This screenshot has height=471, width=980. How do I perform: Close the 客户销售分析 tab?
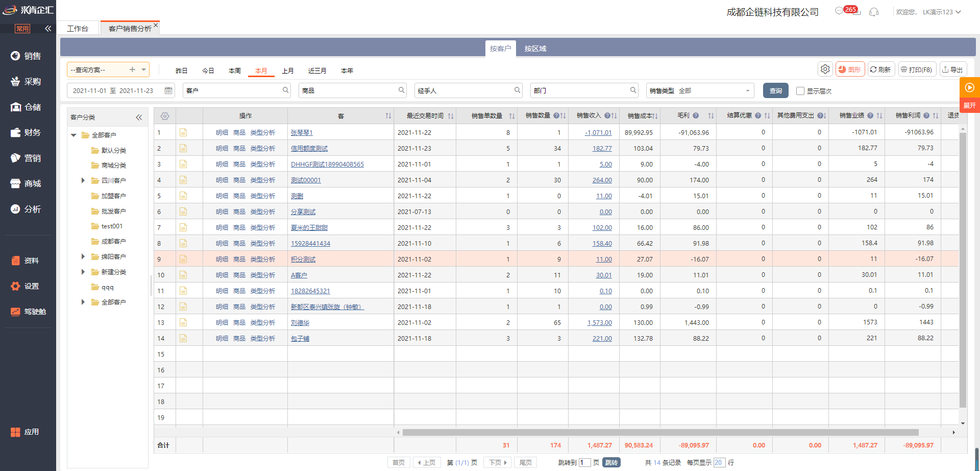(x=156, y=25)
